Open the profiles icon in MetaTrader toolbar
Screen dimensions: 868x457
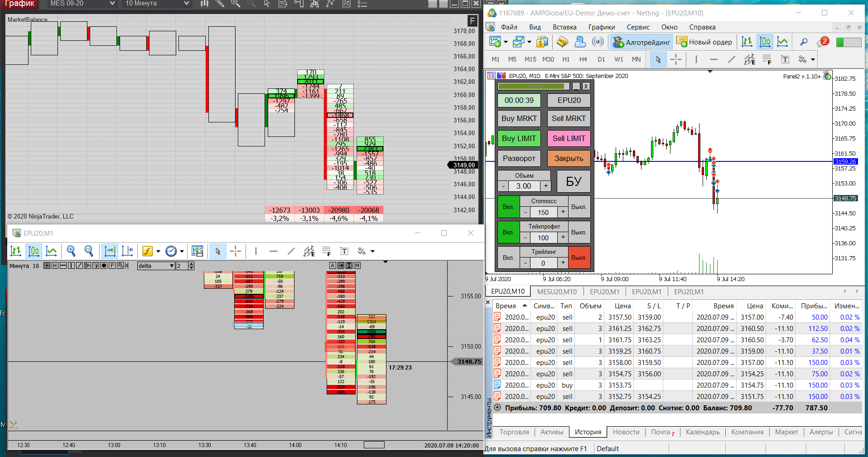518,42
